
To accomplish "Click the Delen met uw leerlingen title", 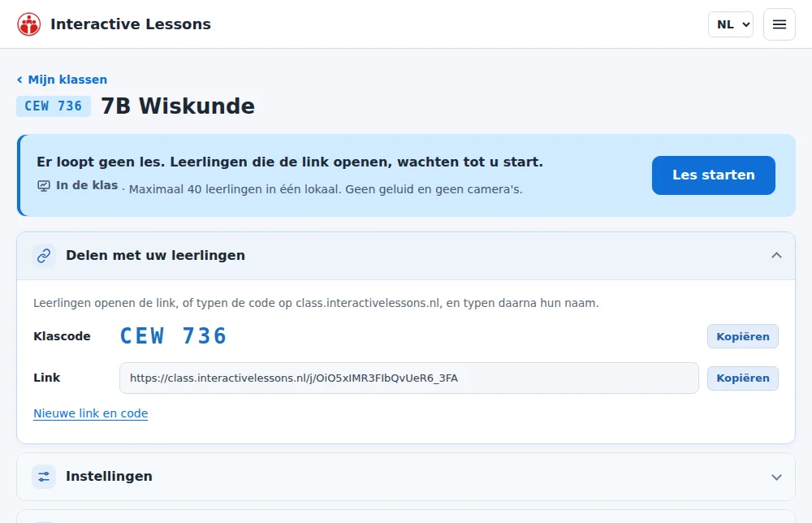I will pos(155,255).
